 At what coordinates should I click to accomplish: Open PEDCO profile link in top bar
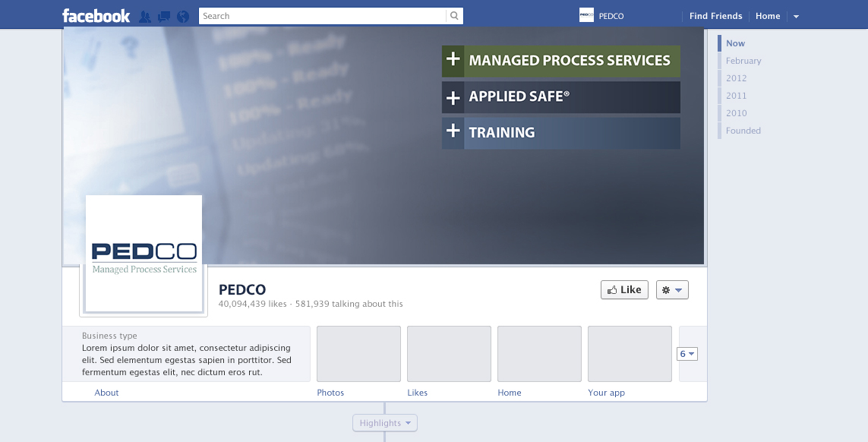(611, 16)
